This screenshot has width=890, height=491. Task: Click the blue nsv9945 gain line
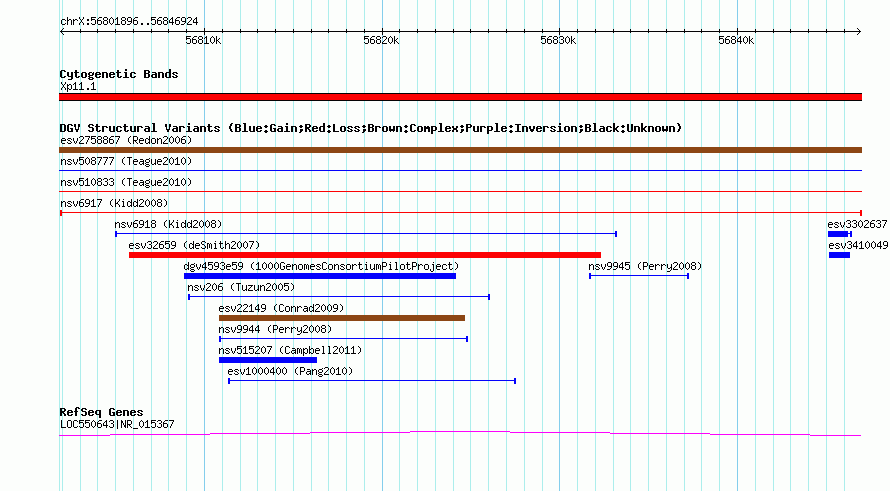point(639,276)
